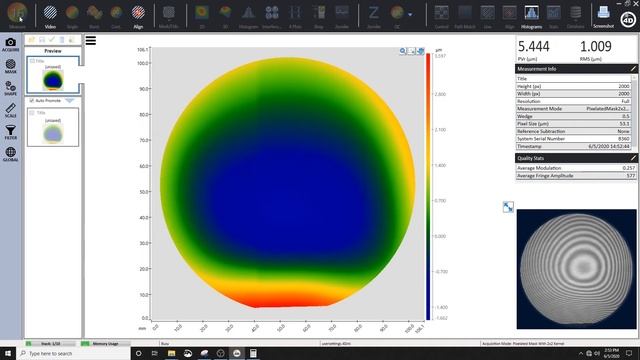
Task: Click the Measurement Mode row
Action: coord(573,109)
